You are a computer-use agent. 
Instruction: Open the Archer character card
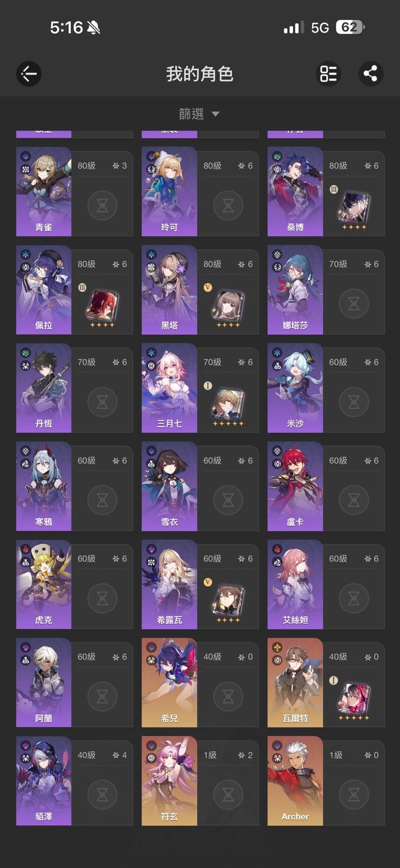click(x=326, y=781)
